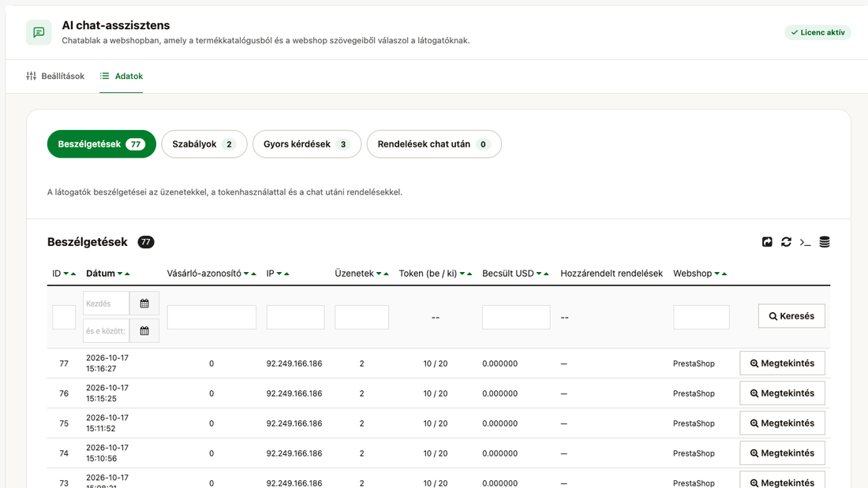
Task: Click date 2026-10-17 15:16:27
Action: (x=107, y=363)
